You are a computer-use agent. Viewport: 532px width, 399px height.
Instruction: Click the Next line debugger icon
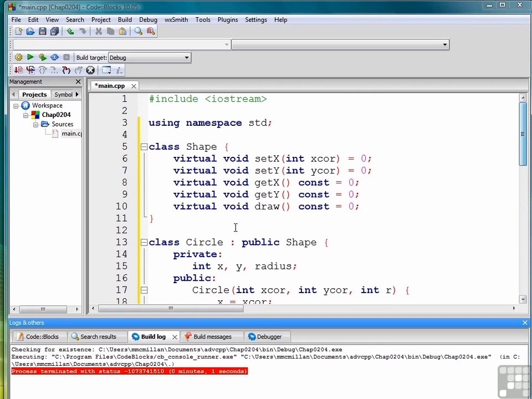coord(43,70)
